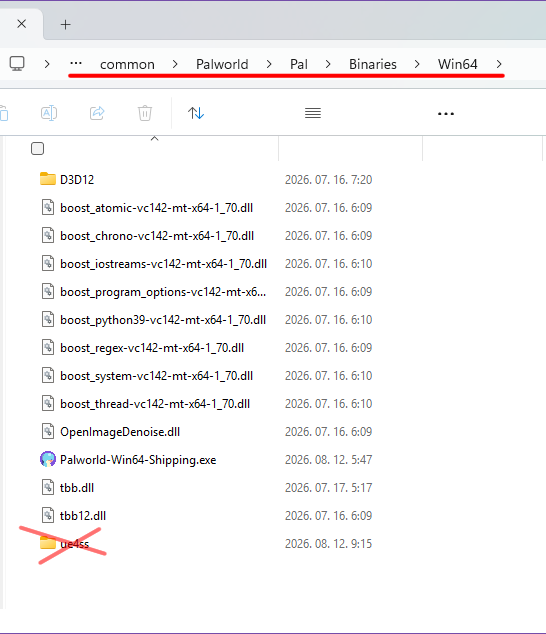546x634 pixels.
Task: Expand chevron after common breadcrumb
Action: 175,64
